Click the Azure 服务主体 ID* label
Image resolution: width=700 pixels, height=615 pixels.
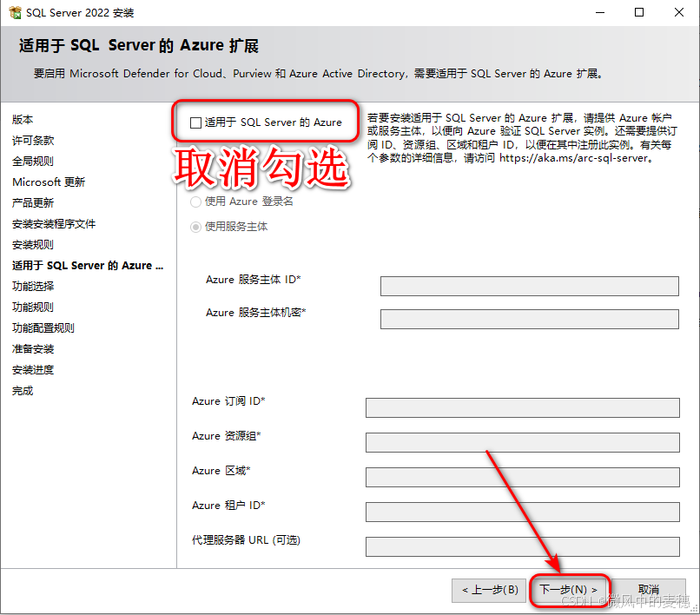[x=253, y=280]
